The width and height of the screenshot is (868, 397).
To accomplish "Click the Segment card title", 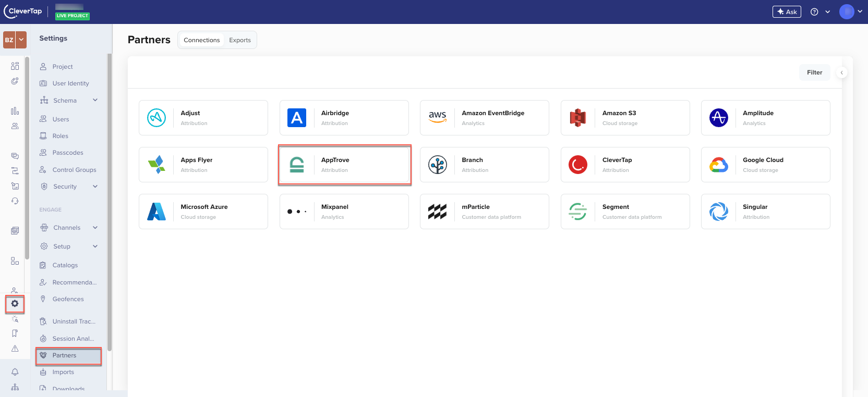I will coord(616,207).
